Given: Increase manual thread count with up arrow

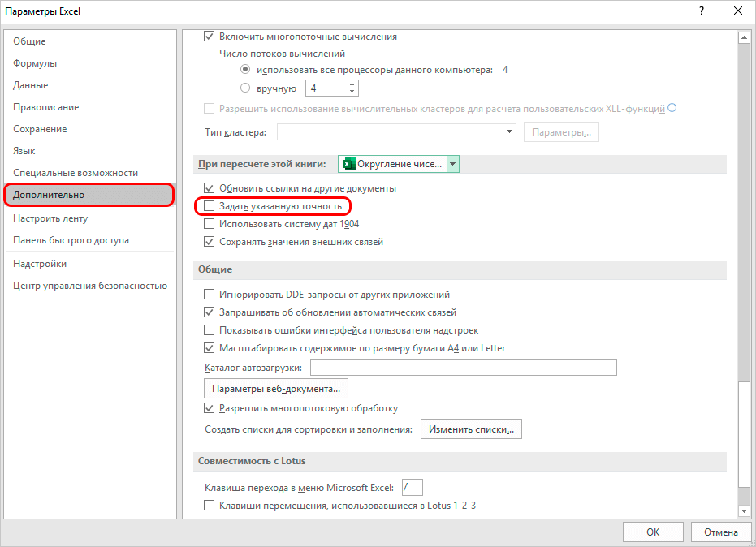Looking at the screenshot, I should (352, 84).
